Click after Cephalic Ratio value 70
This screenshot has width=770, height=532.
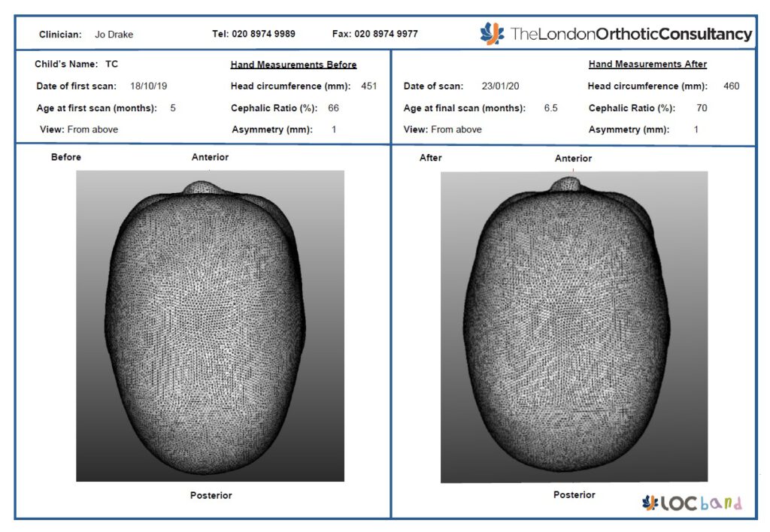[x=702, y=108]
